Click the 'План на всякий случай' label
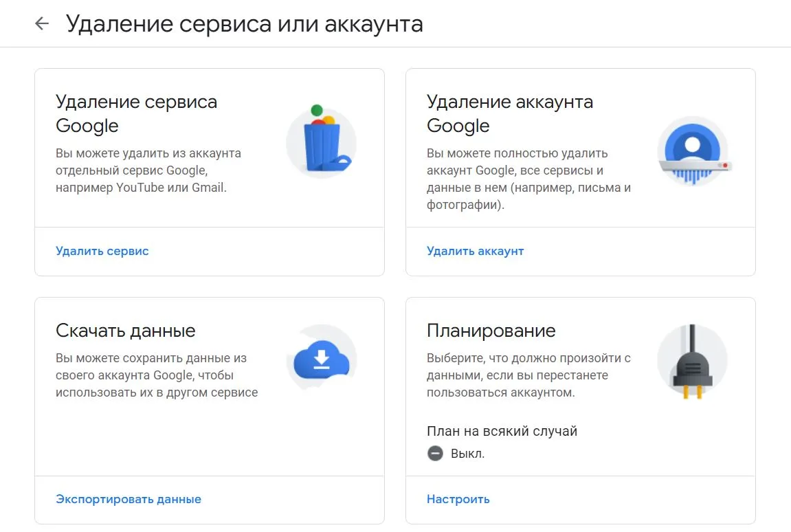 click(502, 431)
